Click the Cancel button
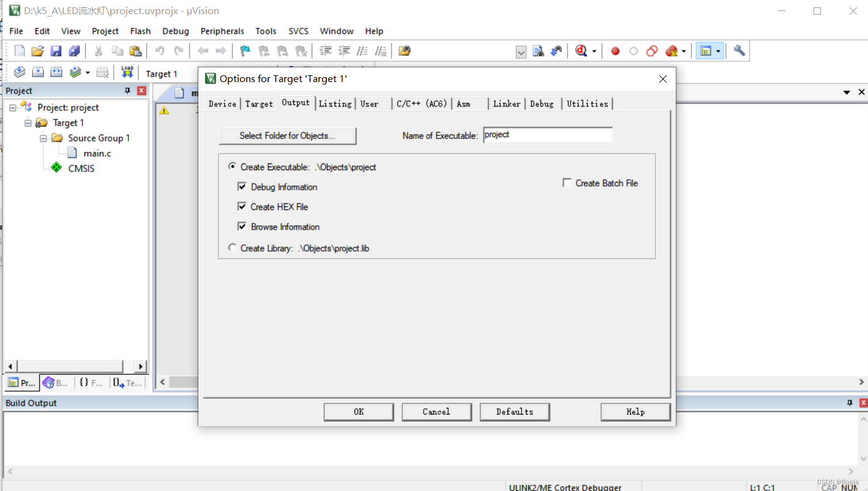The height and width of the screenshot is (491, 868). (436, 412)
